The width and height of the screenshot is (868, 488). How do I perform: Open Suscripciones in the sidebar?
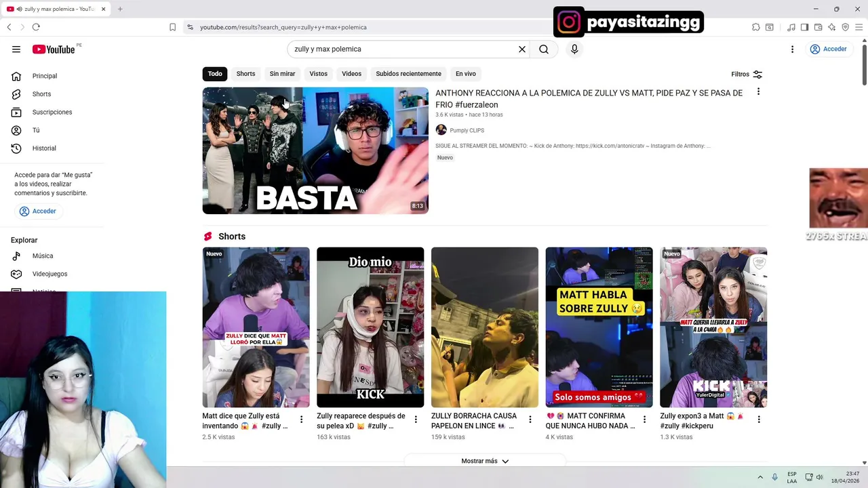point(52,112)
